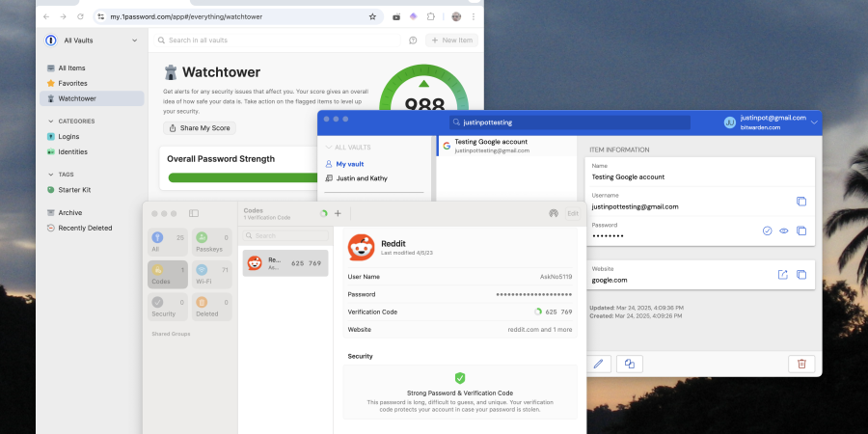The width and height of the screenshot is (868, 434).
Task: Copy the Password in Bitwarden
Action: 801,231
